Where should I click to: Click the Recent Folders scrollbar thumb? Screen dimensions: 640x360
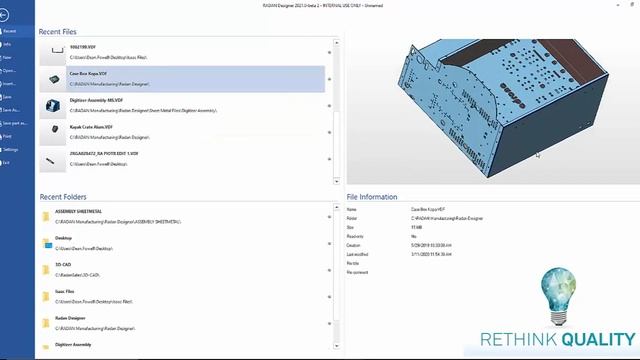click(337, 266)
